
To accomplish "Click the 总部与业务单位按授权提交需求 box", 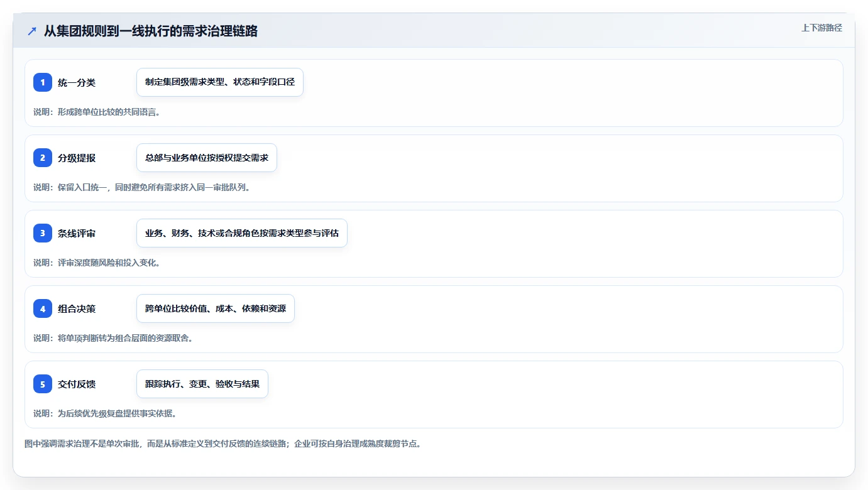I will click(207, 158).
